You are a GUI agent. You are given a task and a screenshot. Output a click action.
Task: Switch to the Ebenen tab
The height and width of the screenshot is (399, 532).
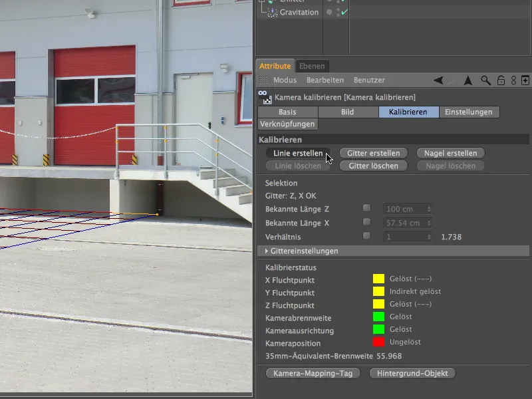(312, 66)
